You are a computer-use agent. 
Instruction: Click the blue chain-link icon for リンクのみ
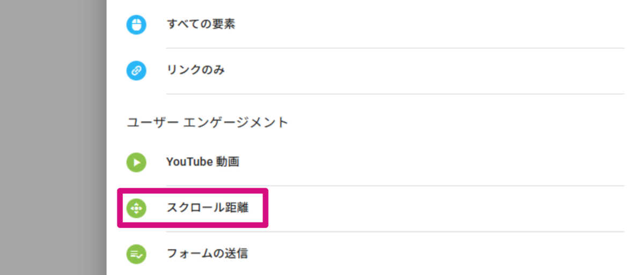point(136,71)
